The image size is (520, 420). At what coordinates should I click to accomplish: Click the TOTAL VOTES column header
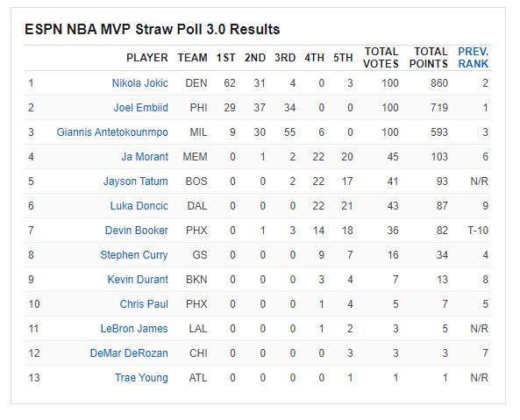click(x=381, y=58)
